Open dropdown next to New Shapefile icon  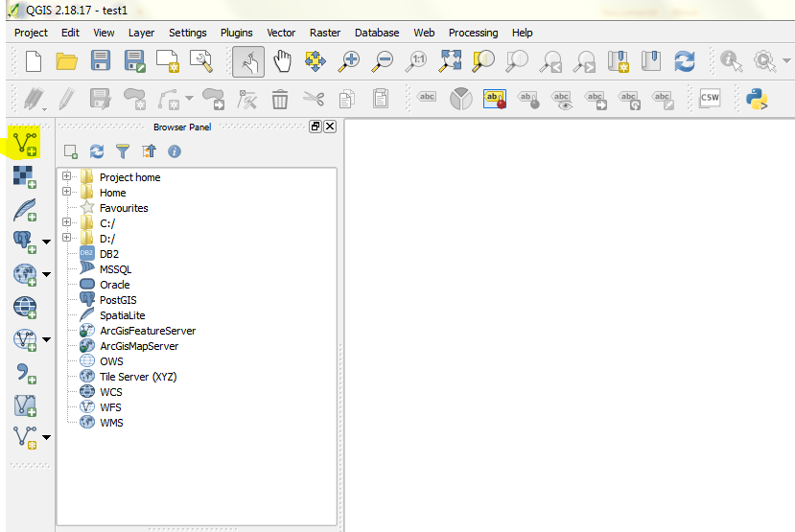pyautogui.click(x=46, y=437)
